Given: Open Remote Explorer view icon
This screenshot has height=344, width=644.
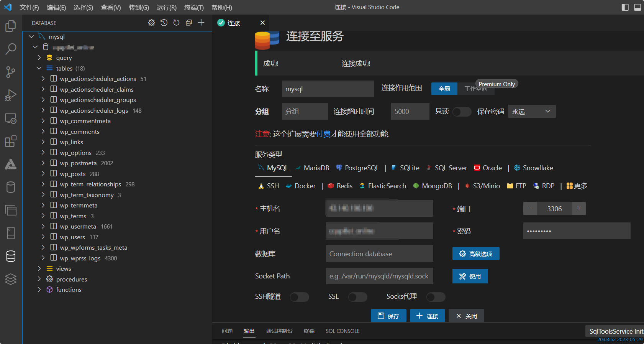Looking at the screenshot, I should pos(11,118).
